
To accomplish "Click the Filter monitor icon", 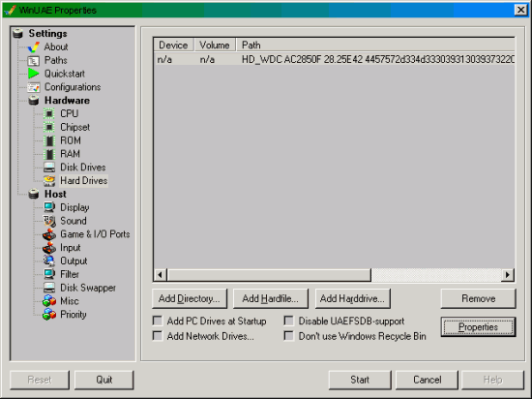I will click(49, 274).
